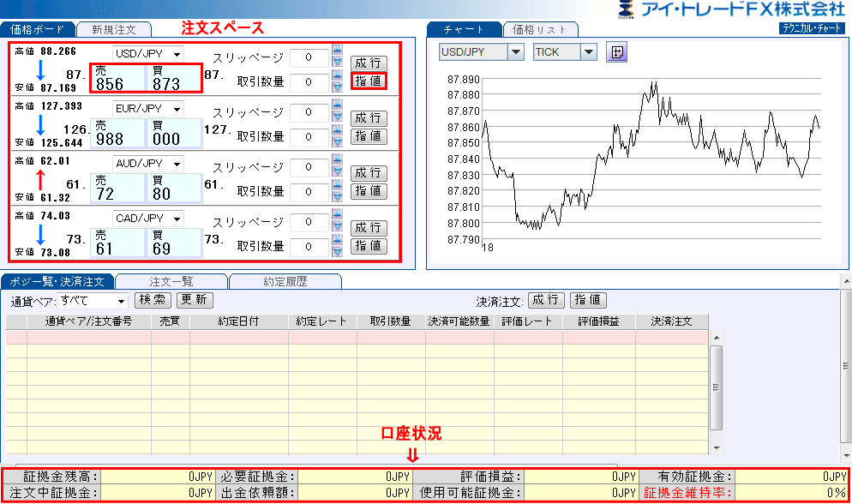This screenshot has width=852, height=504.
Task: Open the 約定履歴 tab
Action: [285, 281]
